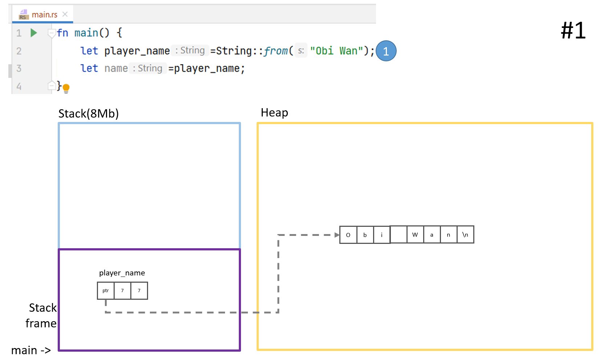Click the from method call on line 2

pos(275,51)
